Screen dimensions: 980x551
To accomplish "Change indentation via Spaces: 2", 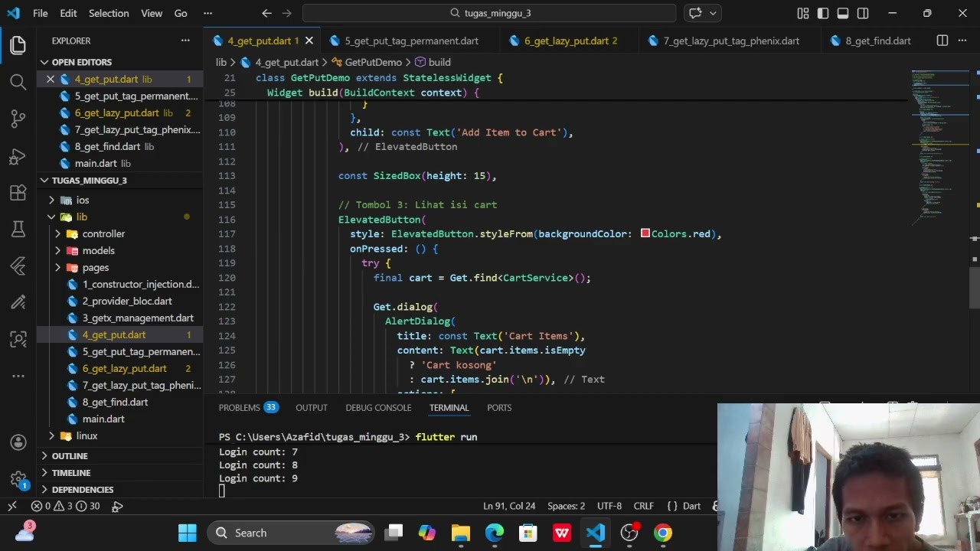I will [566, 506].
